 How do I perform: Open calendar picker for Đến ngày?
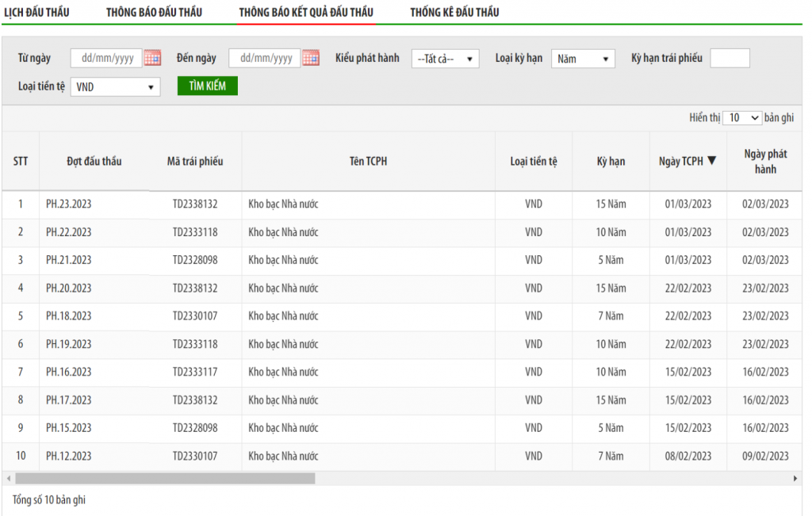(311, 58)
